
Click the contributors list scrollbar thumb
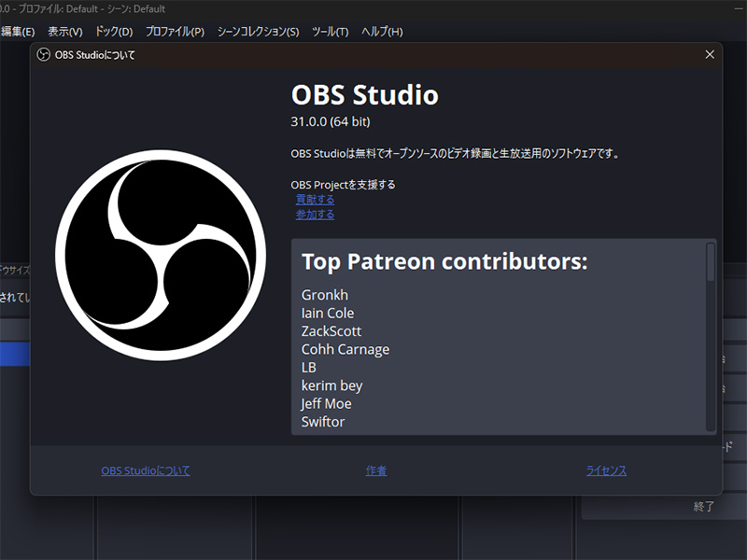tap(711, 262)
